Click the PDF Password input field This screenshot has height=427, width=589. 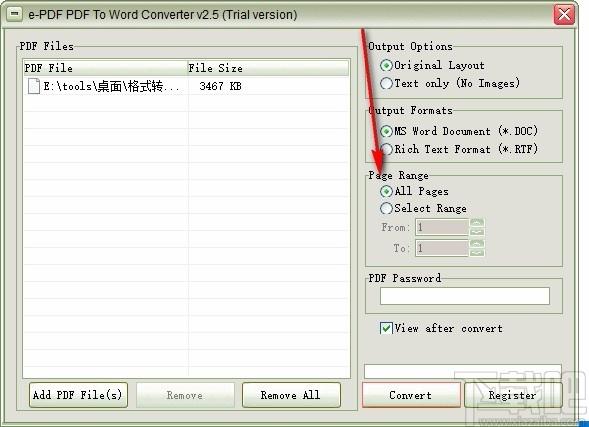coord(465,296)
